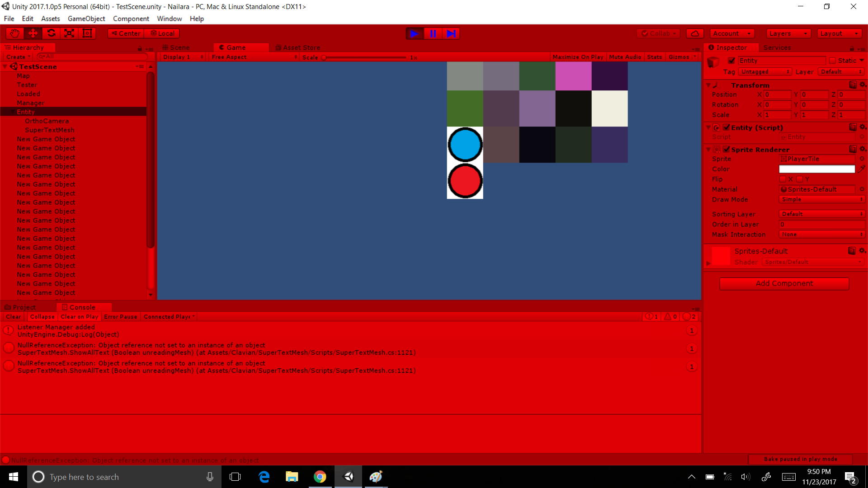Screen dimensions: 868x488
Task: Select Sorting Layer dropdown in Inspector
Action: [820, 214]
